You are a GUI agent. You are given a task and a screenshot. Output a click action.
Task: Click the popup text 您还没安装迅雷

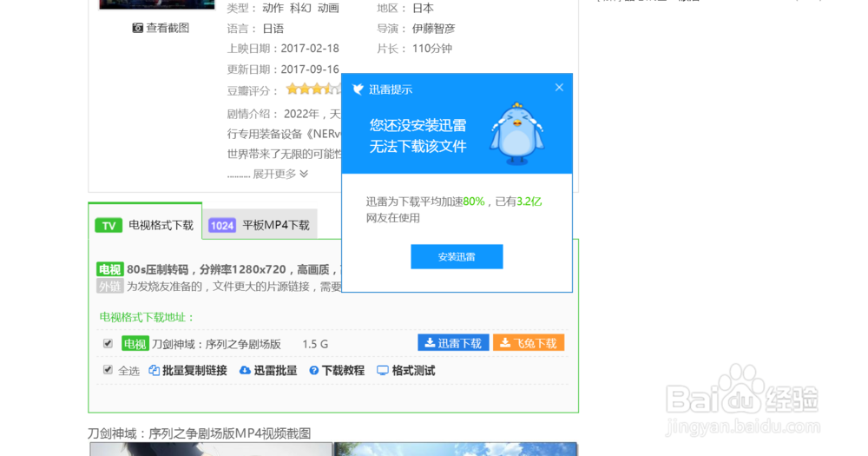point(418,125)
